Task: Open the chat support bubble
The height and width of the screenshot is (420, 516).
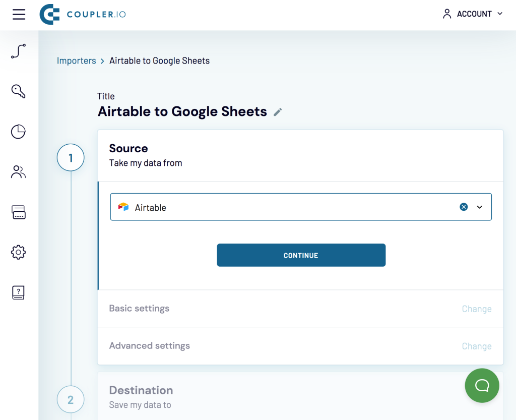Action: pyautogui.click(x=482, y=385)
